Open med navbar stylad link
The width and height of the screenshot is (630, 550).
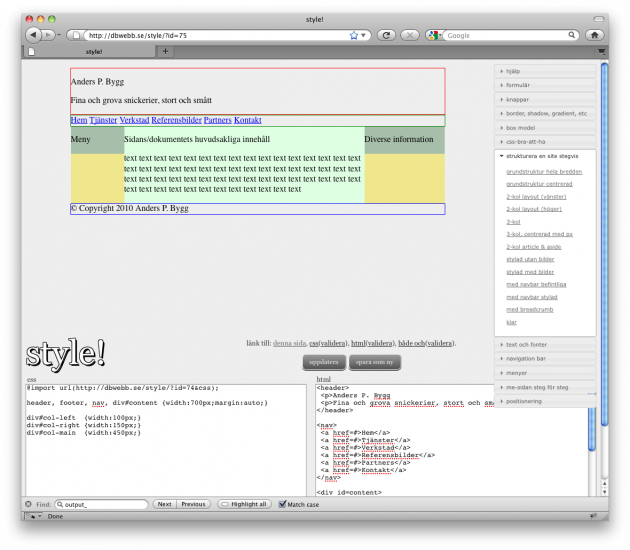click(532, 297)
